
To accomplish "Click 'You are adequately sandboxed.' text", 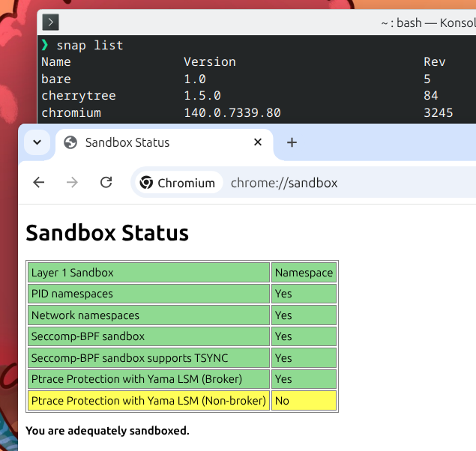I will pos(107,431).
